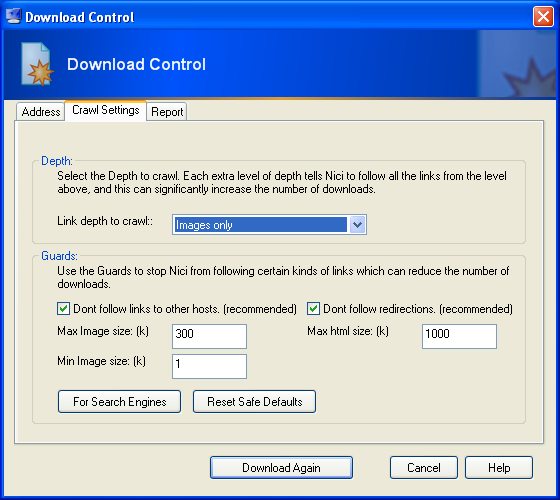Open Help for this dialog
Image resolution: width=560 pixels, height=500 pixels.
pyautogui.click(x=499, y=468)
